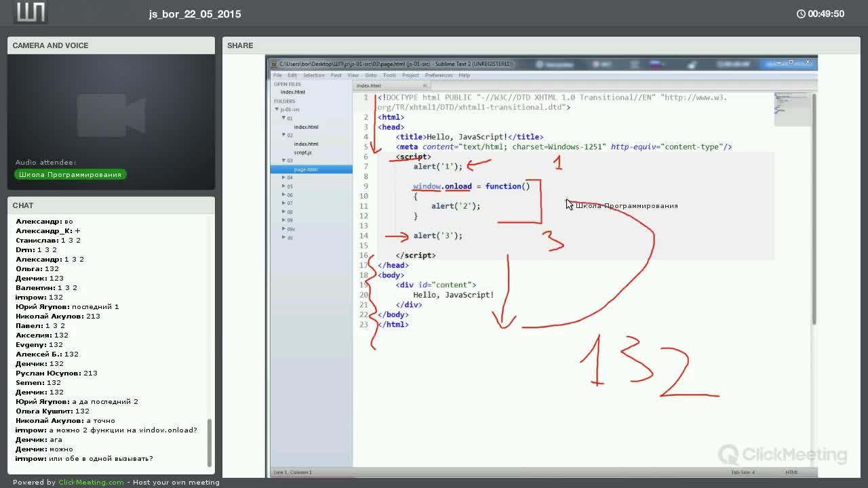The width and height of the screenshot is (868, 488).
Task: Open index.html inside folder 01
Action: (306, 127)
